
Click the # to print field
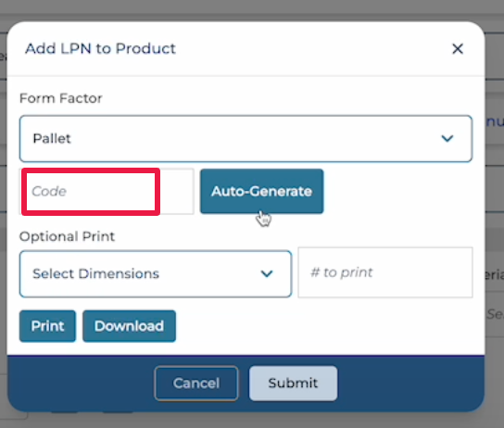pos(385,272)
